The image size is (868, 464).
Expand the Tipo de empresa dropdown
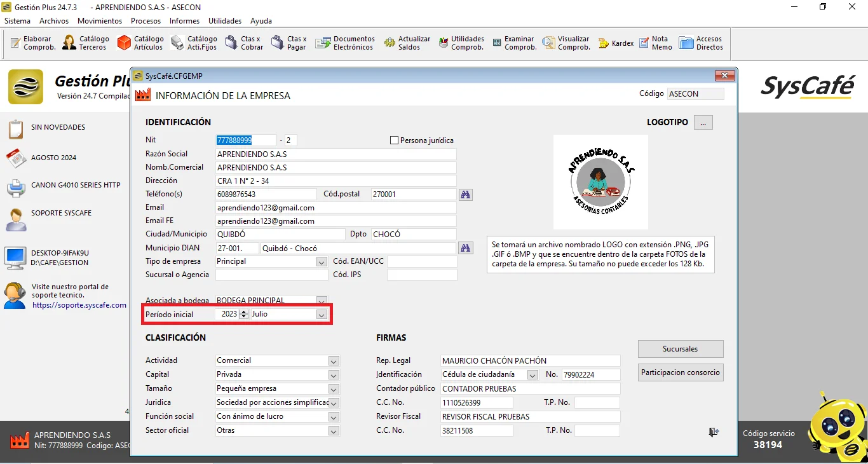click(322, 262)
